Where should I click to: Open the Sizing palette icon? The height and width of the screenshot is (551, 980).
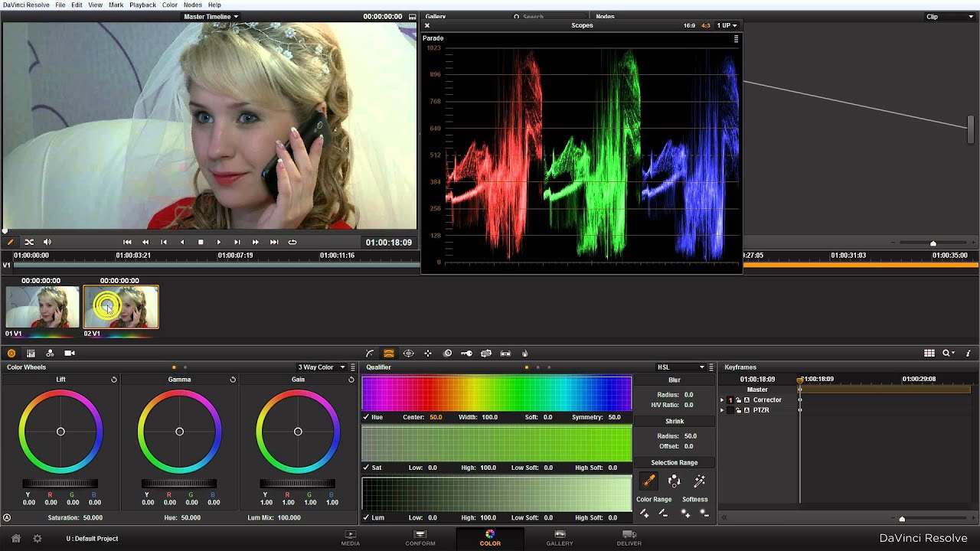[x=486, y=354]
